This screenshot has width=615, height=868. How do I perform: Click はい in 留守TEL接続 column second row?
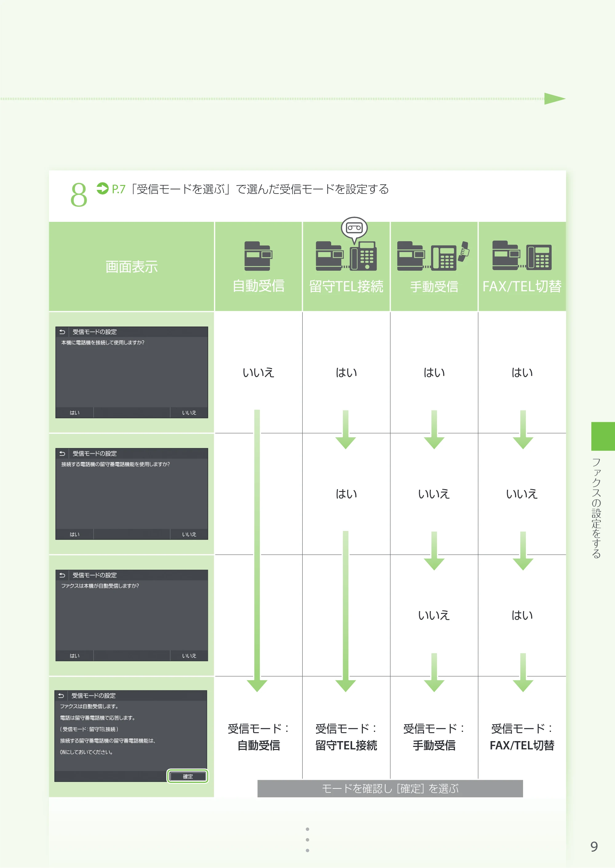coord(346,494)
